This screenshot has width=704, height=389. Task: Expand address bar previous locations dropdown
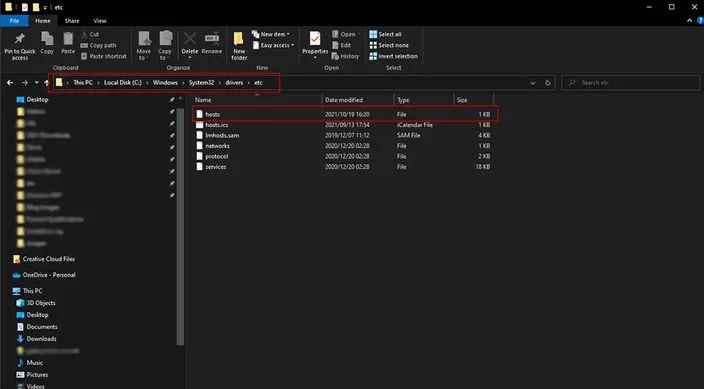click(532, 83)
